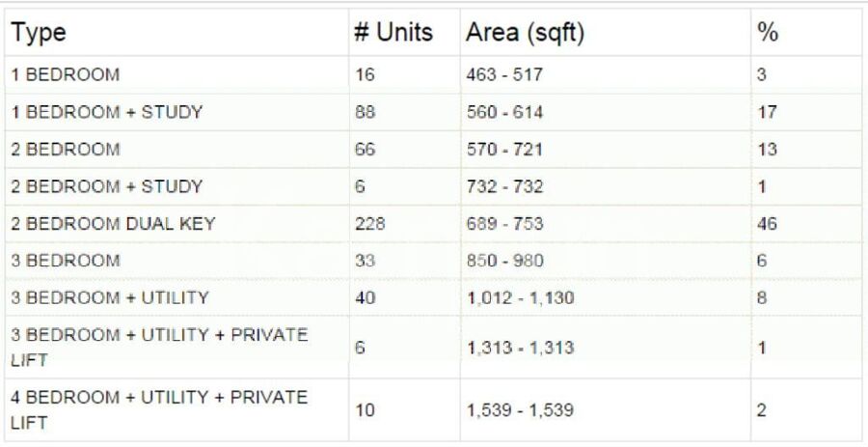
Task: Click the Area (sqft) column header
Action: pyautogui.click(x=526, y=33)
